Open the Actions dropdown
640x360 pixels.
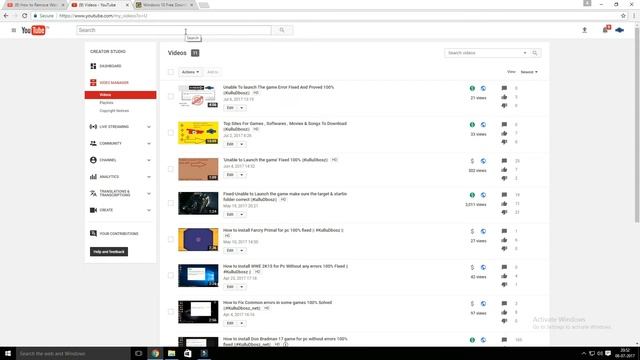(190, 72)
